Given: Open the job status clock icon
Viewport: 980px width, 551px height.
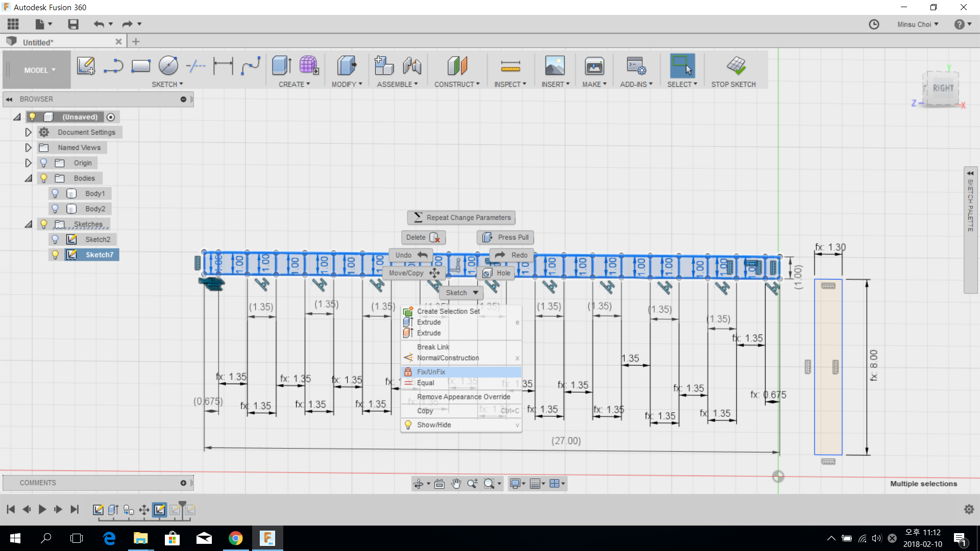Looking at the screenshot, I should (874, 24).
